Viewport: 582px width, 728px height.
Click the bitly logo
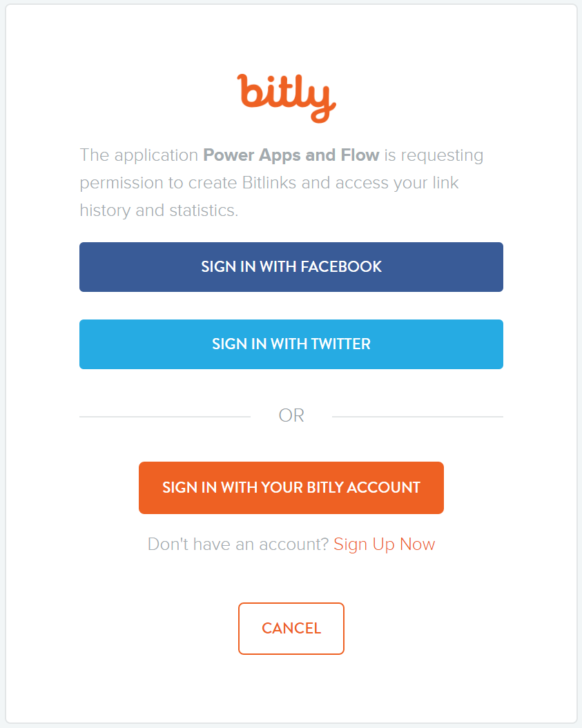[x=287, y=98]
